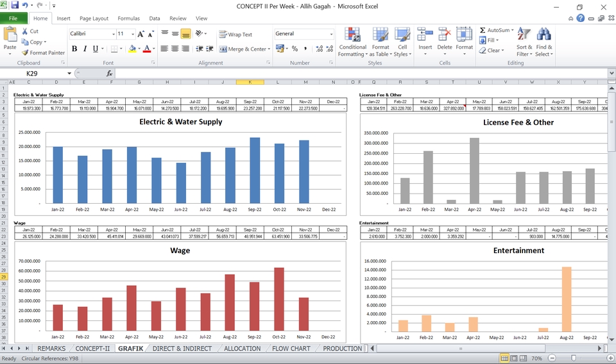The image size is (616, 364).
Task: Click the formula bar input field
Action: 361,73
